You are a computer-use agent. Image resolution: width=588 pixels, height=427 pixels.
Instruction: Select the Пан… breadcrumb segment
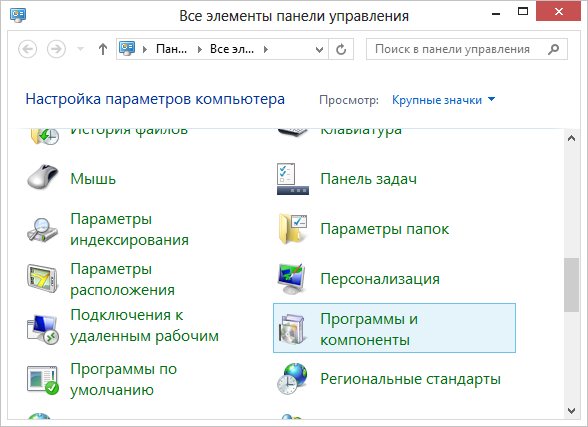click(171, 49)
